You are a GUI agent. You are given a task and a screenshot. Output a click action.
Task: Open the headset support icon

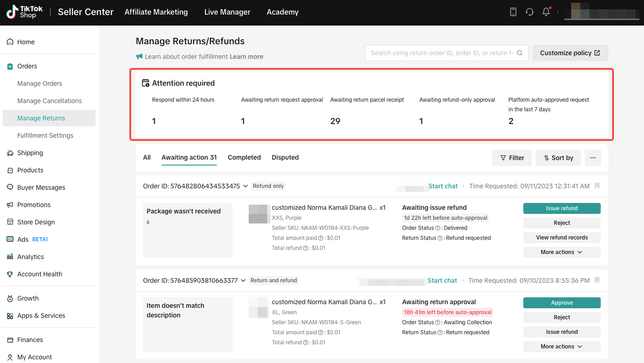pos(529,12)
